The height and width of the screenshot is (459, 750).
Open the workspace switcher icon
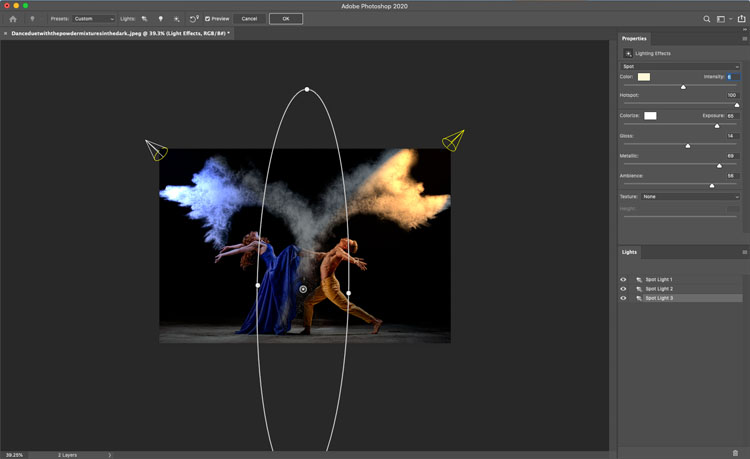coord(720,19)
